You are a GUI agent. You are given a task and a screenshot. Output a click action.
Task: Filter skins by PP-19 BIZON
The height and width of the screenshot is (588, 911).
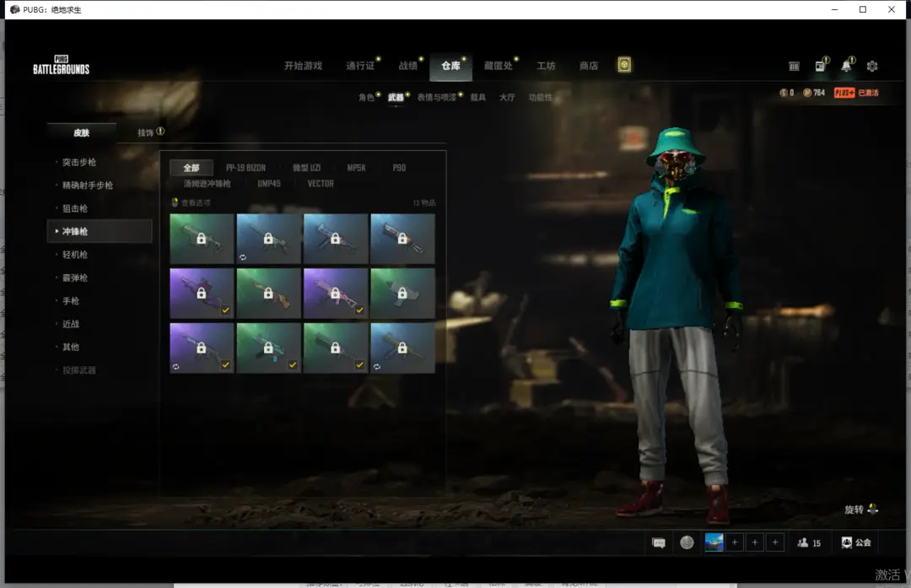click(245, 168)
